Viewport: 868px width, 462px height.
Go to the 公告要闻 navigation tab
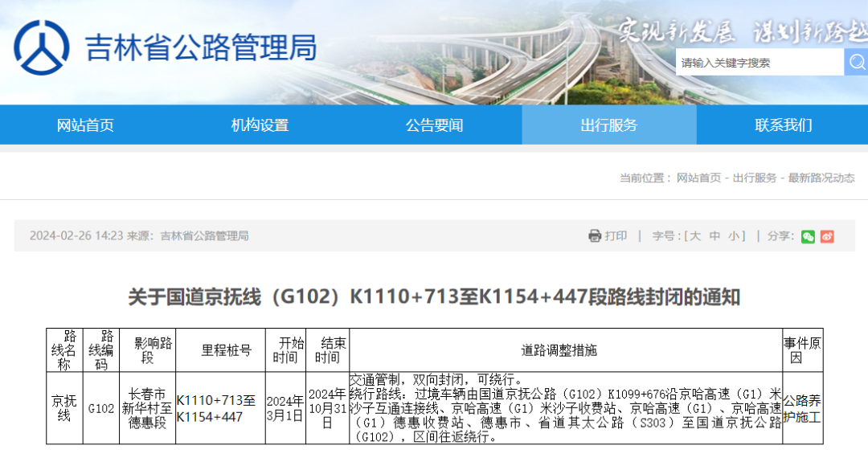pos(434,125)
